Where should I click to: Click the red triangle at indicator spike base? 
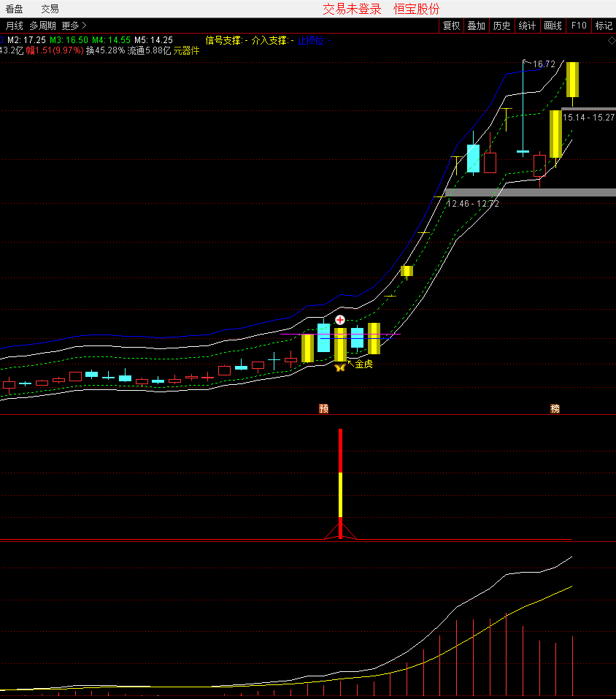coord(340,531)
